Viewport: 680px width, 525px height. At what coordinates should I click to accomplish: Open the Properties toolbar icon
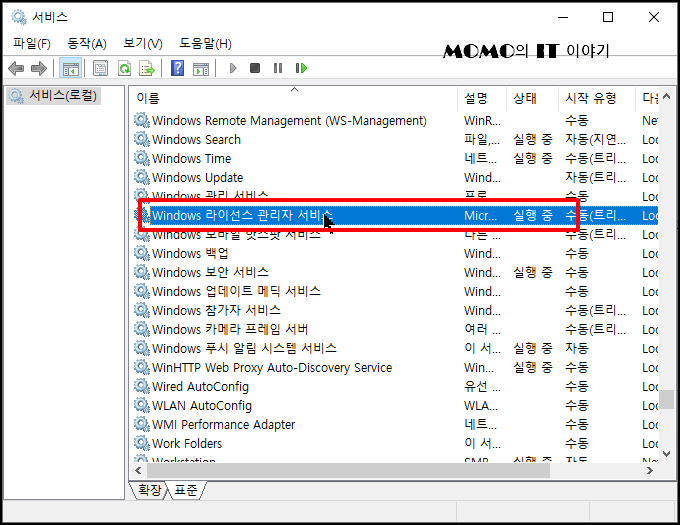100,68
